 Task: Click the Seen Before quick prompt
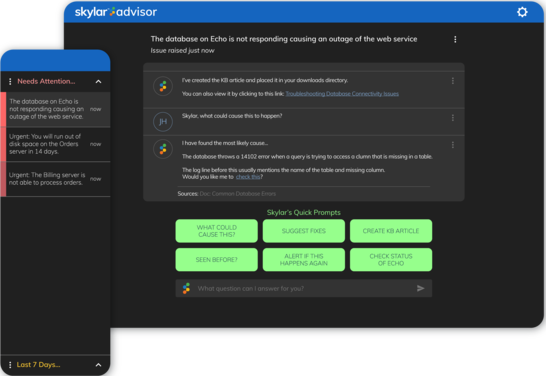[217, 260]
